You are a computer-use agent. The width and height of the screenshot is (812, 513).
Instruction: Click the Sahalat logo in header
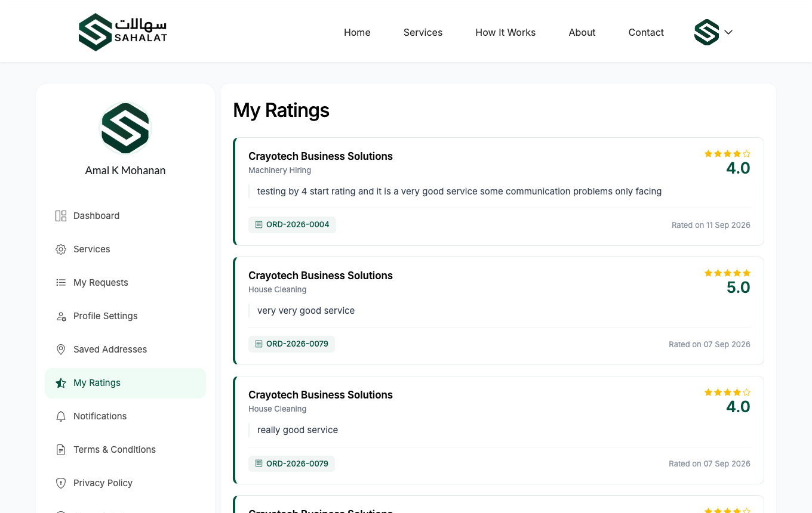[x=123, y=32]
